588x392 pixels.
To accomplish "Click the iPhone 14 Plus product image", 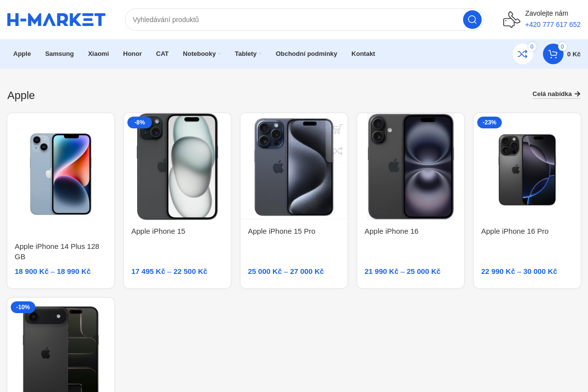I will click(61, 174).
